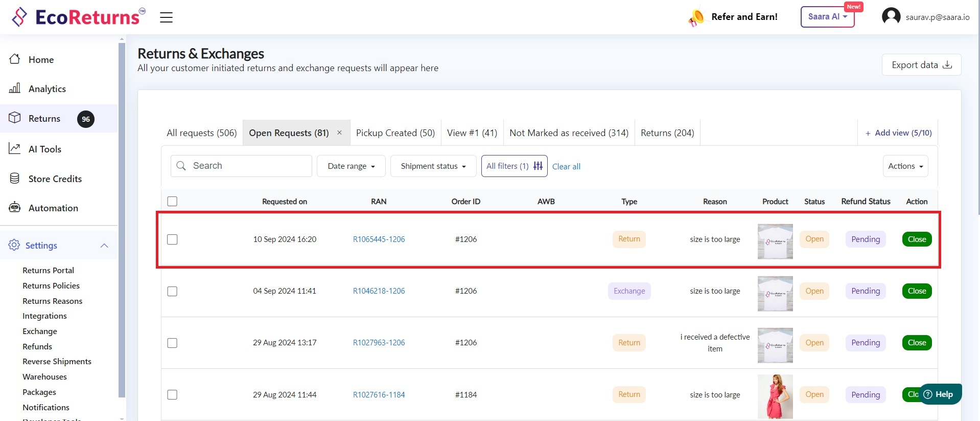This screenshot has width=980, height=421.
Task: Close the Open Requests tab with X
Action: click(x=339, y=132)
